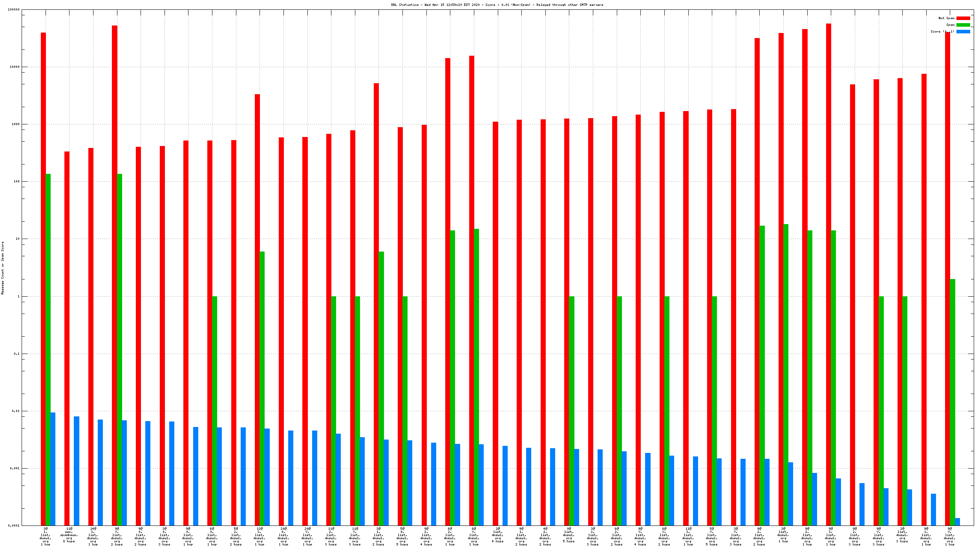This screenshot has width=980, height=551.
Task: Click the red Not Spam legend swatch
Action: 963,18
